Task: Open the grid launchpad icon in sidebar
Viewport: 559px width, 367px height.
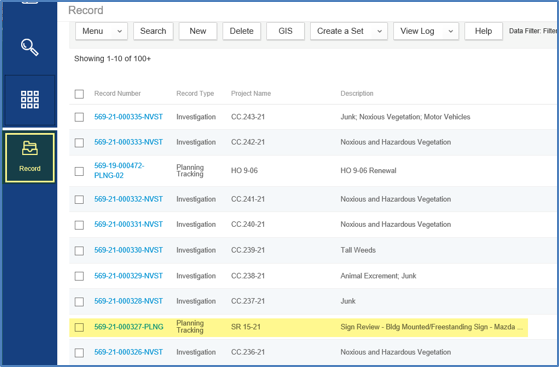Action: [x=30, y=100]
